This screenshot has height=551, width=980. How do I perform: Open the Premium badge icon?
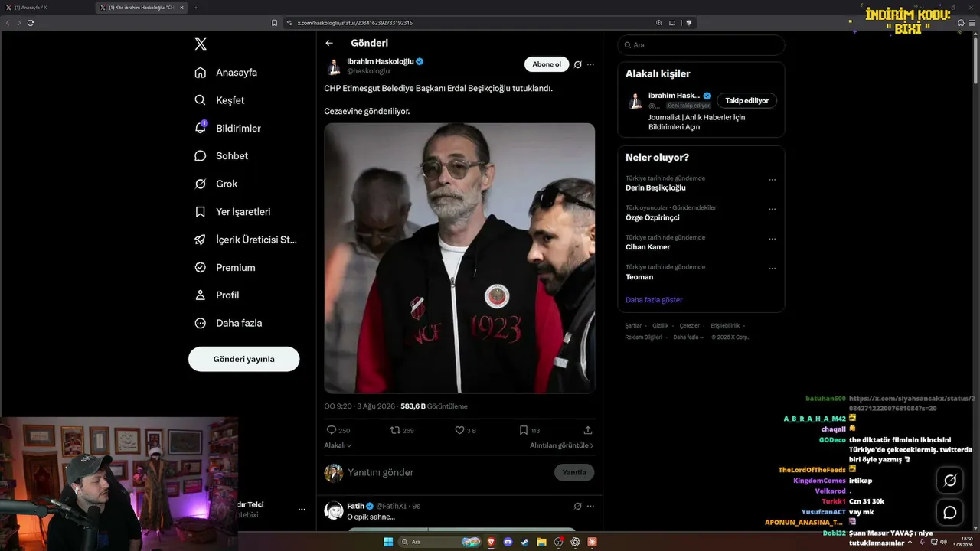click(201, 268)
